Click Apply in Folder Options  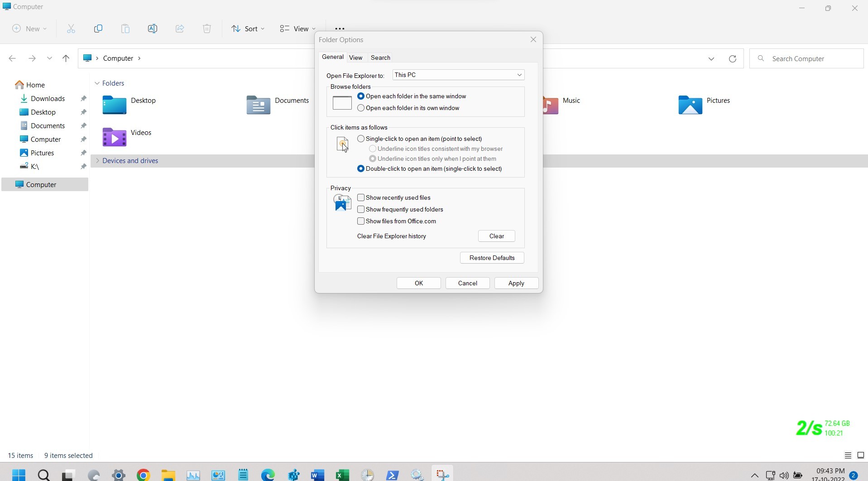pos(516,283)
